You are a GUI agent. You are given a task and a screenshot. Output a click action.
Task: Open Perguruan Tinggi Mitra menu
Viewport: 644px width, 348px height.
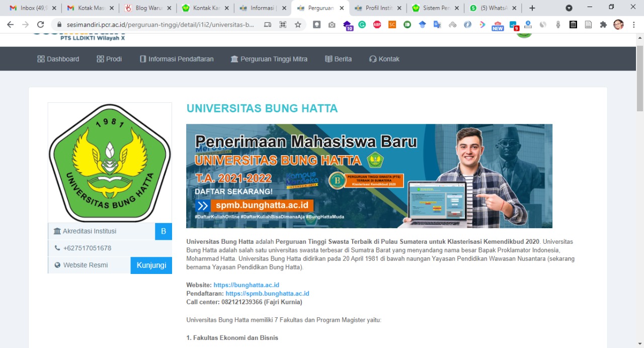click(x=269, y=59)
